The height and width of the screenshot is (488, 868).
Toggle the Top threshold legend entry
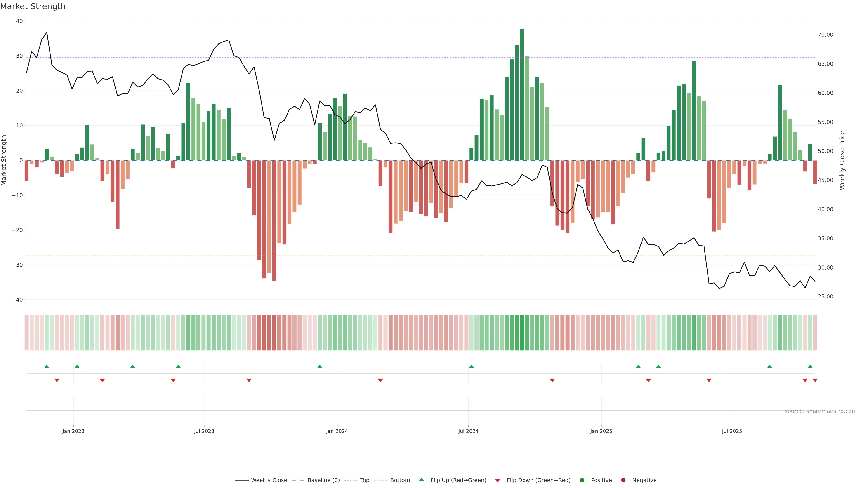(364, 480)
